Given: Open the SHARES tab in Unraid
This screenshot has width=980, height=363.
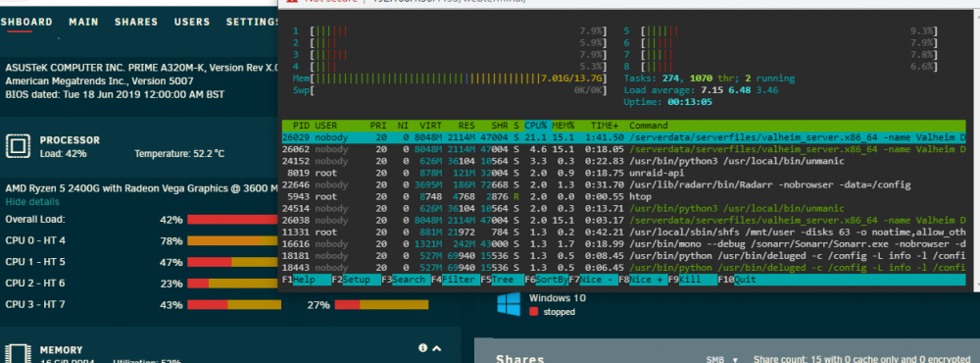Looking at the screenshot, I should (136, 22).
